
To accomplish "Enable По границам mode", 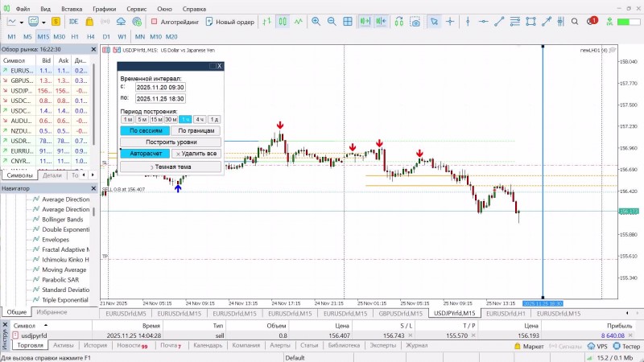I will tap(196, 130).
